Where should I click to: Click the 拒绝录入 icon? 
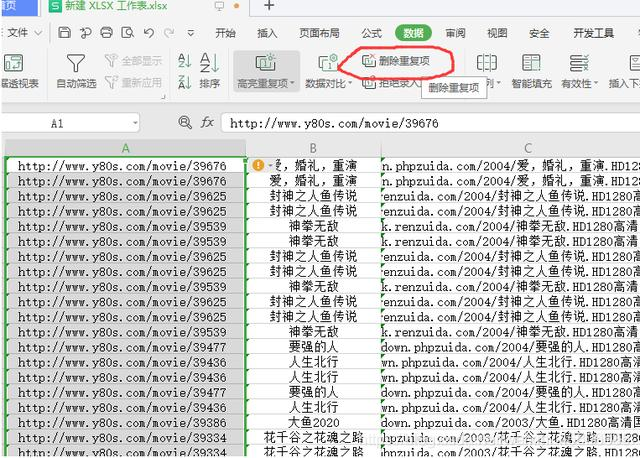pos(369,83)
